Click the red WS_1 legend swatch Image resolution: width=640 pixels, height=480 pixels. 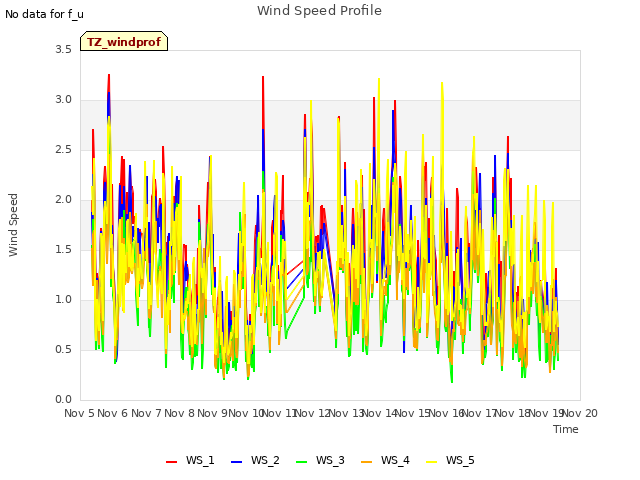click(171, 462)
